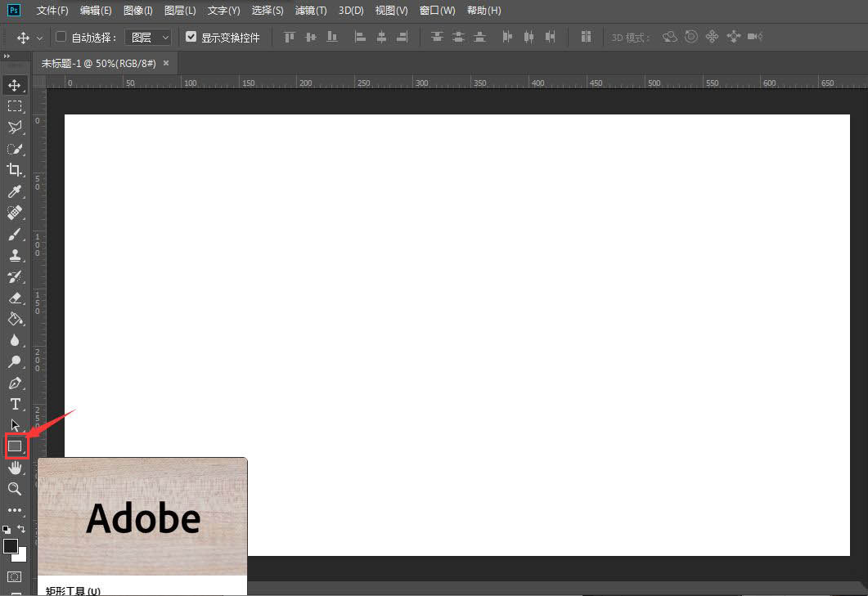Image resolution: width=868 pixels, height=596 pixels.
Task: Select the History Brush tool
Action: (x=15, y=276)
